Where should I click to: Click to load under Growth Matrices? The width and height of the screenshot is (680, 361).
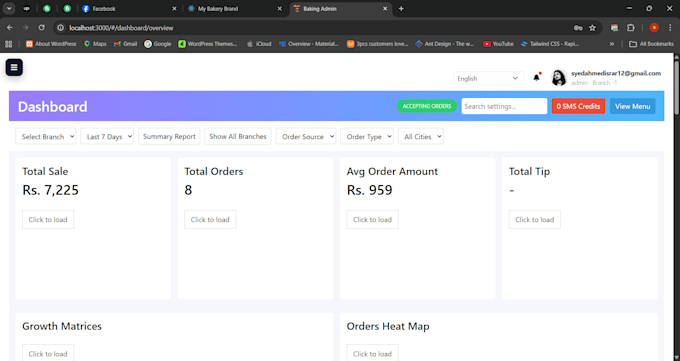pos(48,353)
